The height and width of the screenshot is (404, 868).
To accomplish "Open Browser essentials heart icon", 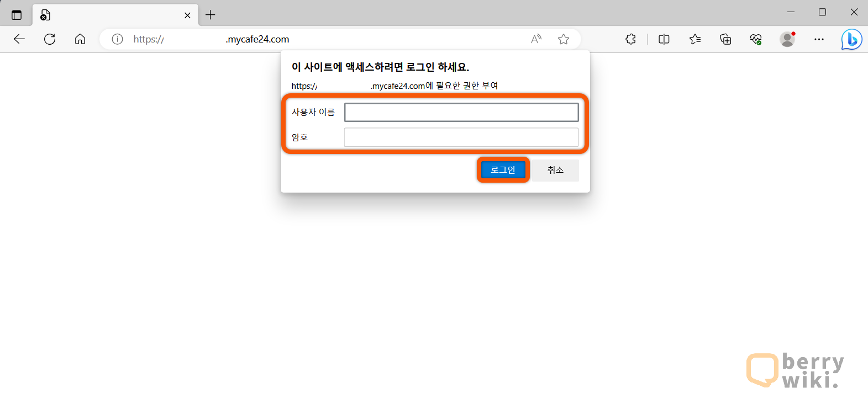I will pos(756,39).
